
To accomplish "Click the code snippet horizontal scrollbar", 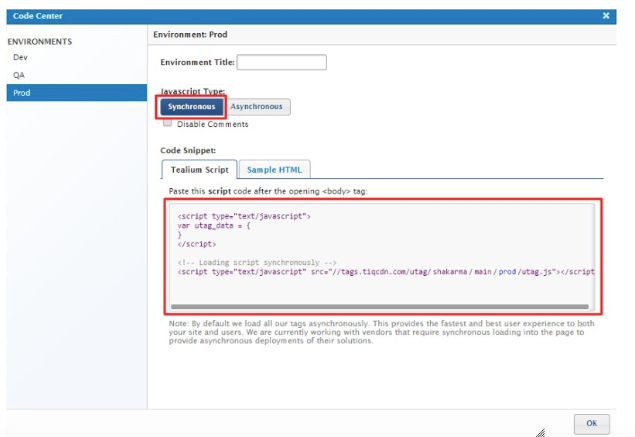I will (x=379, y=307).
